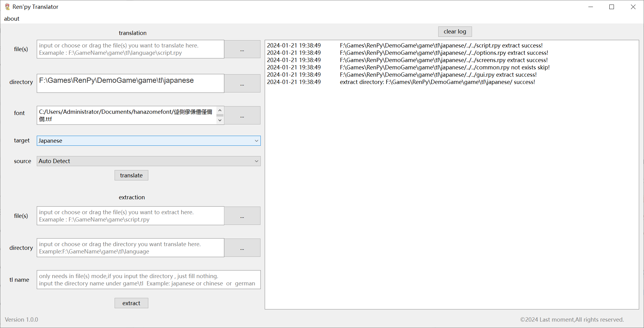Click the Ren'py Translator app icon

pos(7,7)
